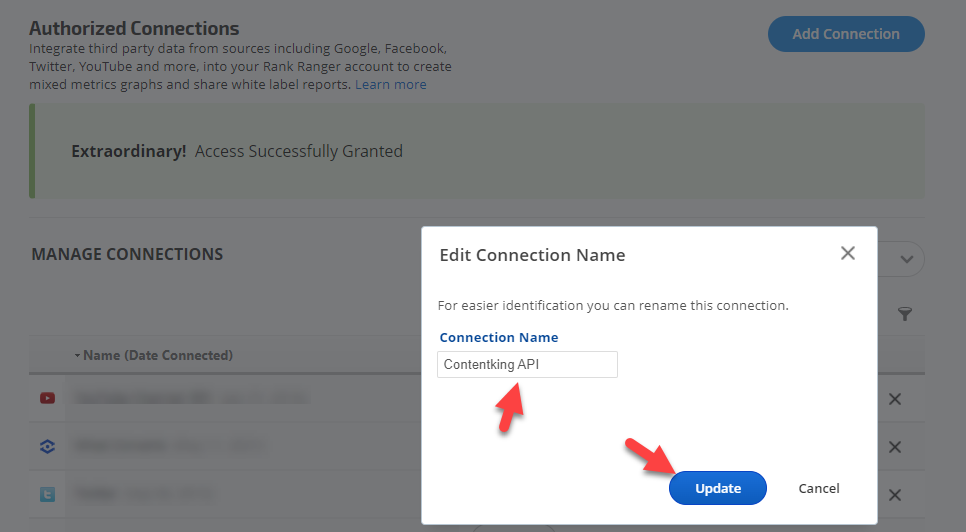Open the Learn more link
The width and height of the screenshot is (966, 532).
click(390, 85)
